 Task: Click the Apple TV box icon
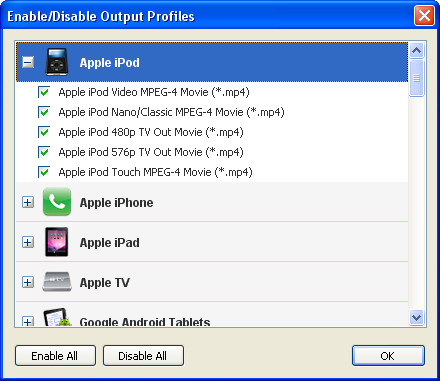pos(57,282)
